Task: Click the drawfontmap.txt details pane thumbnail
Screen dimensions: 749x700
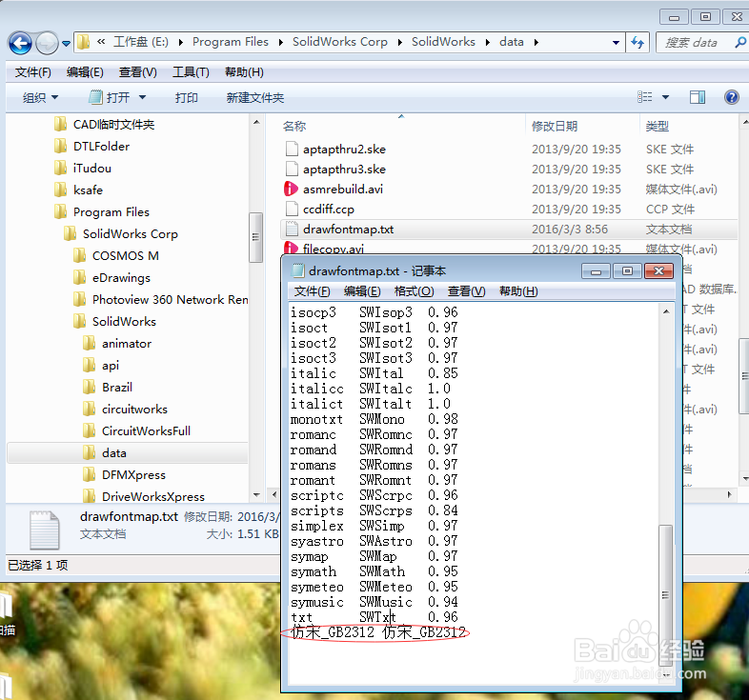Action: [x=45, y=530]
